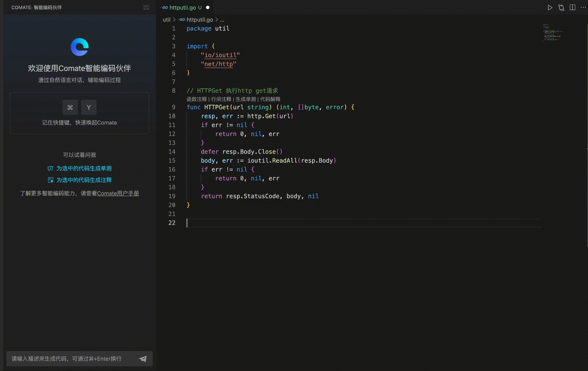The image size is (588, 371).
Task: Click 记住快捷键，快速唤起Comate hint text
Action: point(79,123)
